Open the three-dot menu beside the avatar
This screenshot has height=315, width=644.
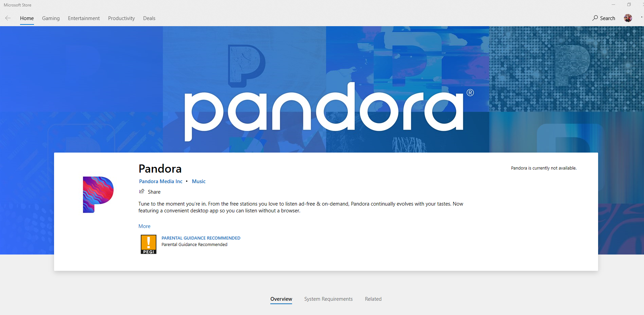642,17
